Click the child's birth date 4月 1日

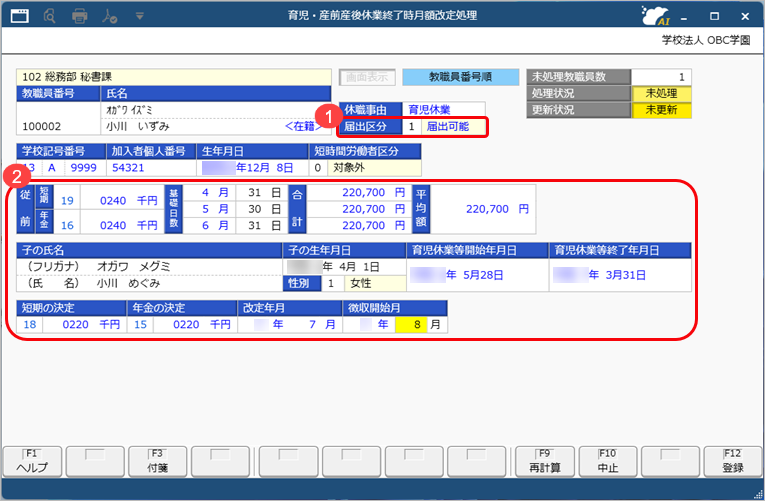(x=359, y=267)
